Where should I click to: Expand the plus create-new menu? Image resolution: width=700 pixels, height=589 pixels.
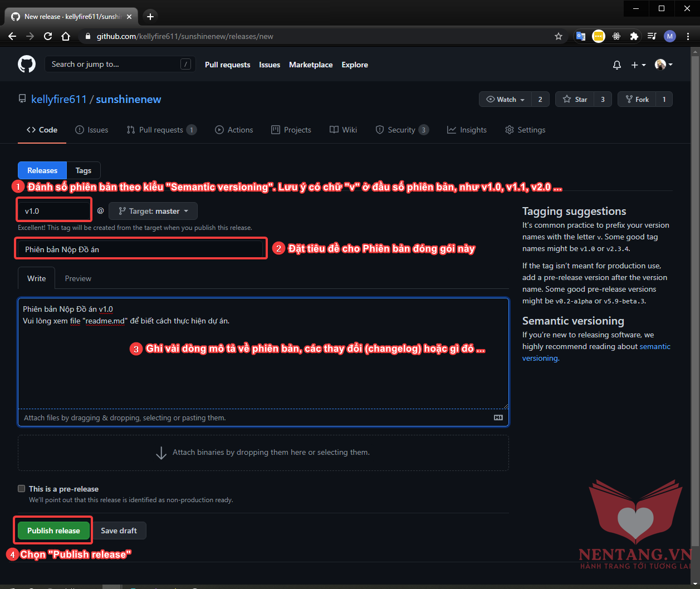coord(638,65)
